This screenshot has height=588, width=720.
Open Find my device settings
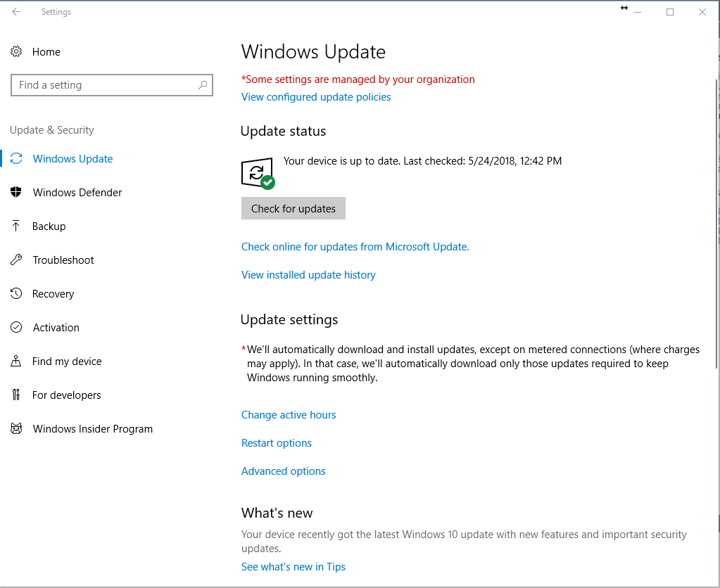click(x=67, y=362)
